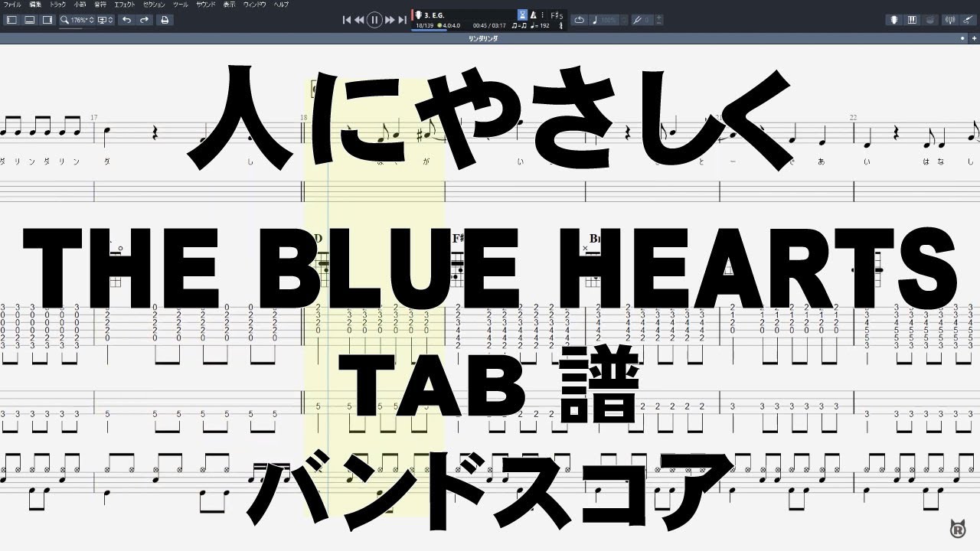Open the ツール menu

pyautogui.click(x=180, y=5)
